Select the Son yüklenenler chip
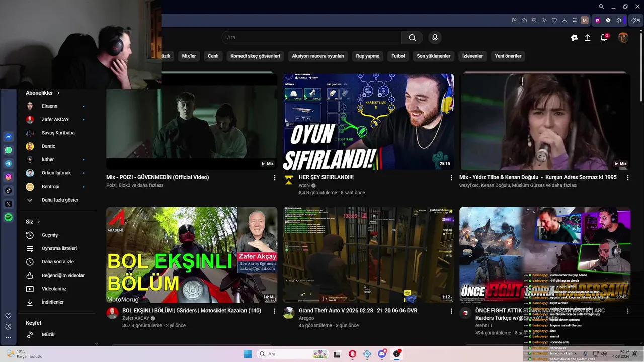 pyautogui.click(x=433, y=56)
